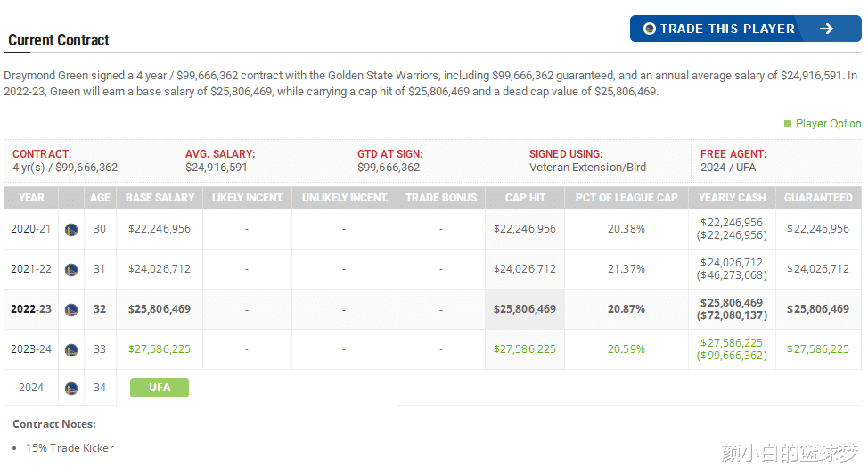Click the YEARLY CASH column header
The image size is (868, 475).
732,198
